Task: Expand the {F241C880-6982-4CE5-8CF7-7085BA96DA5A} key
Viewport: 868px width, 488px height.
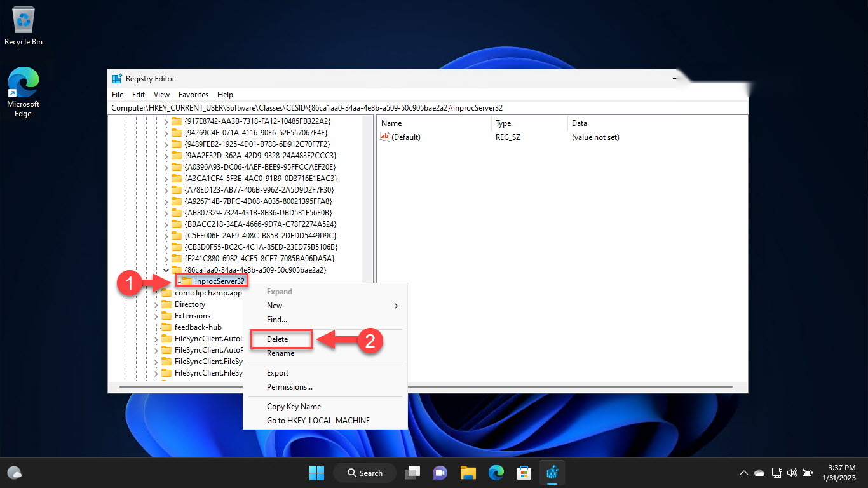Action: (166, 259)
